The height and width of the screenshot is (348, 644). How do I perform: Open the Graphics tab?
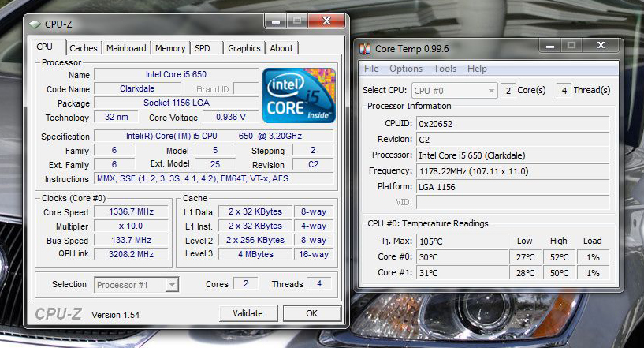244,48
